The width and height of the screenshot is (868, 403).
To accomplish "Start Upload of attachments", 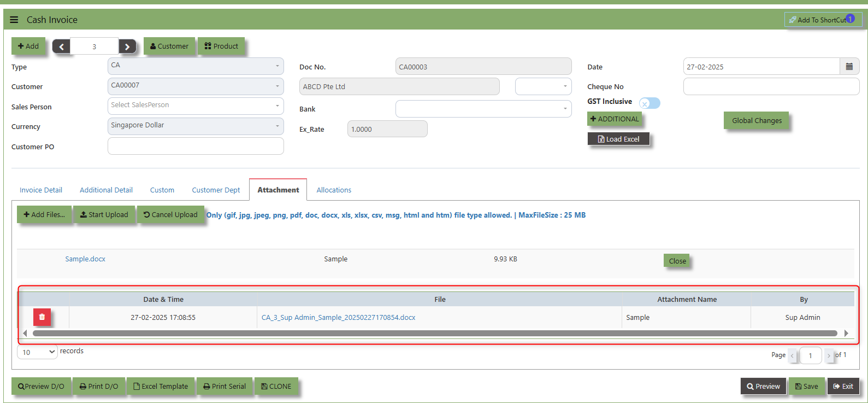I will 104,214.
